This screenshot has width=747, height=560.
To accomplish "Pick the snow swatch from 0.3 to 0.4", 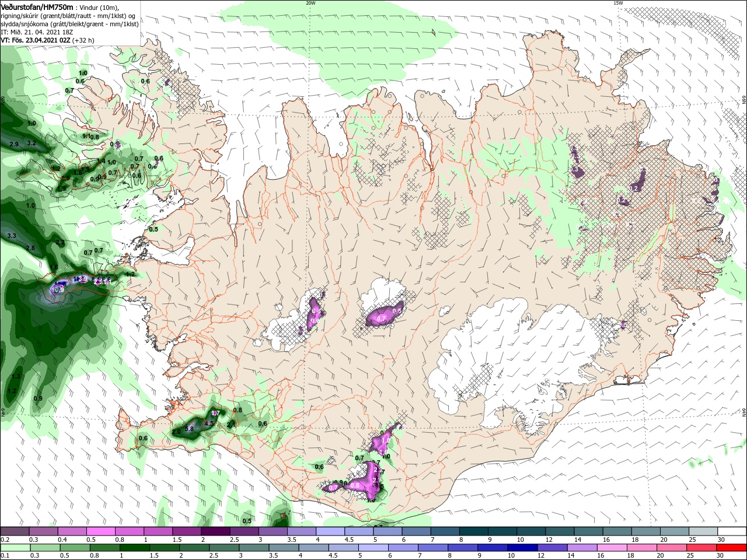I will 43,531.
